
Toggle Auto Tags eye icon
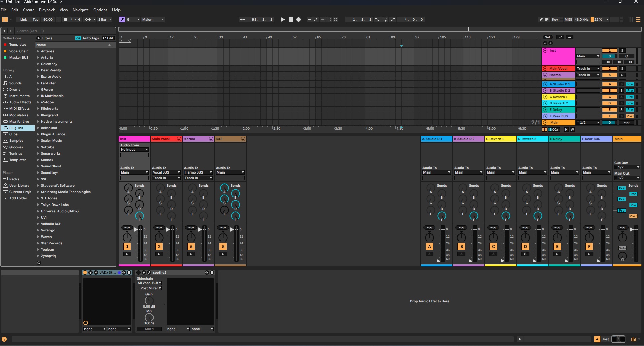click(x=78, y=38)
